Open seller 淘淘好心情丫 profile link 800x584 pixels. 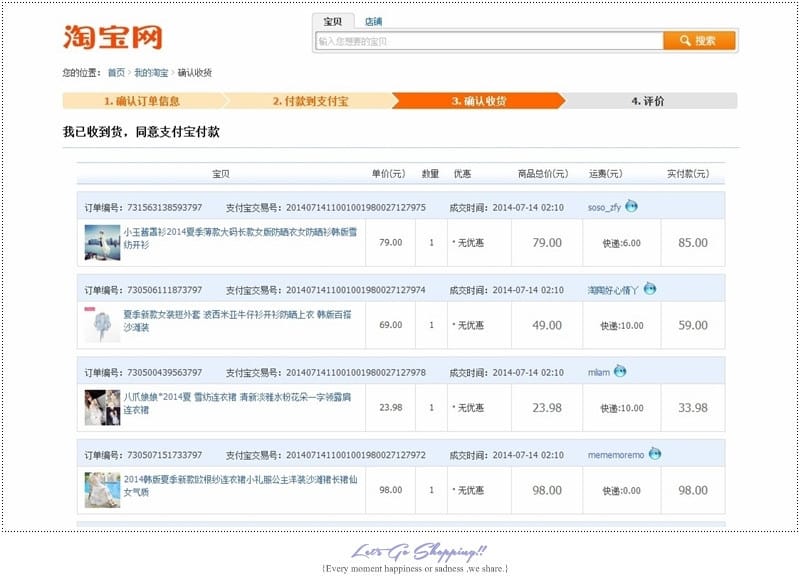pyautogui.click(x=613, y=290)
